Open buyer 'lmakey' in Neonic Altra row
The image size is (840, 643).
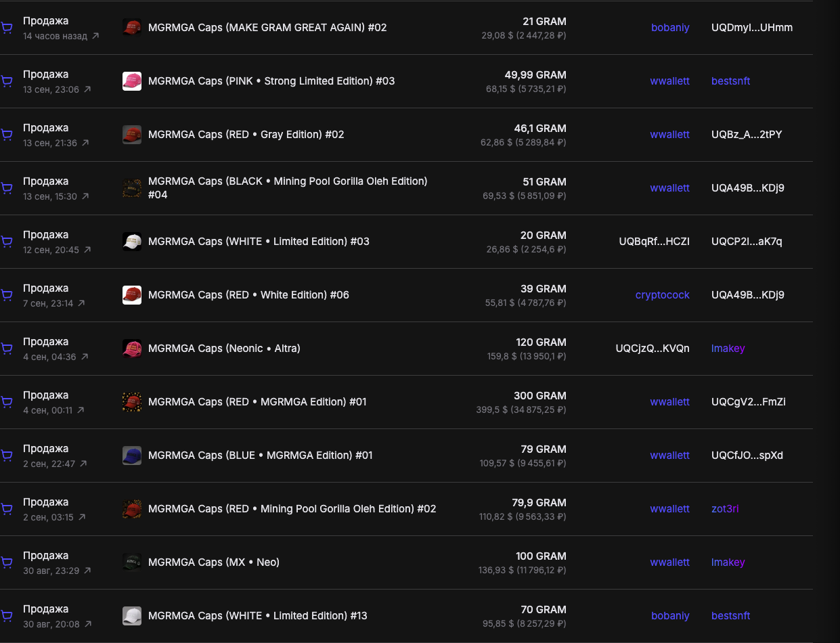point(728,349)
